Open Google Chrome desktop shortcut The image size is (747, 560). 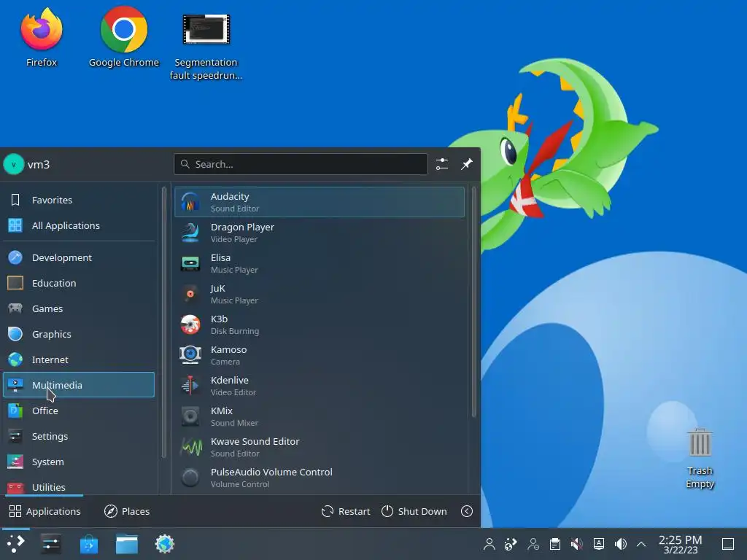124,37
